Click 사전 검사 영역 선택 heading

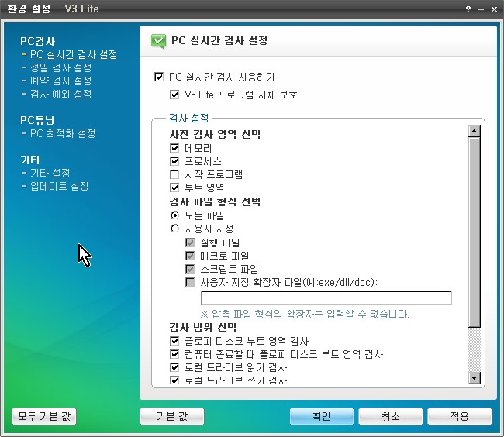(215, 134)
